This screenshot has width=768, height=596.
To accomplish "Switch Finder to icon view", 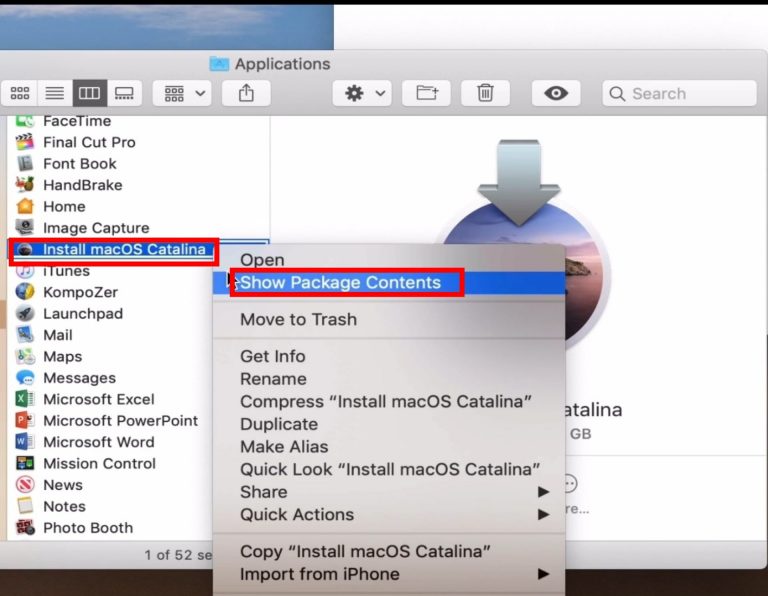I will click(x=20, y=93).
